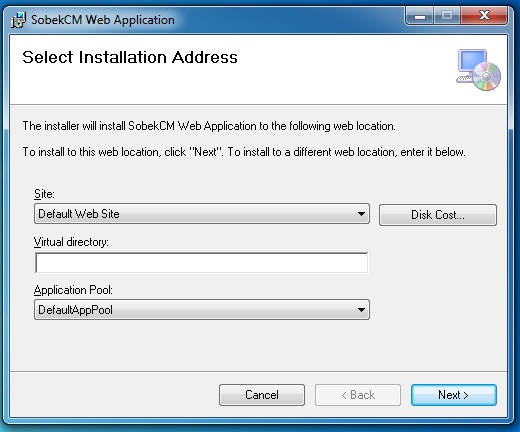Minimize the installer window
The height and width of the screenshot is (432, 520).
point(419,15)
